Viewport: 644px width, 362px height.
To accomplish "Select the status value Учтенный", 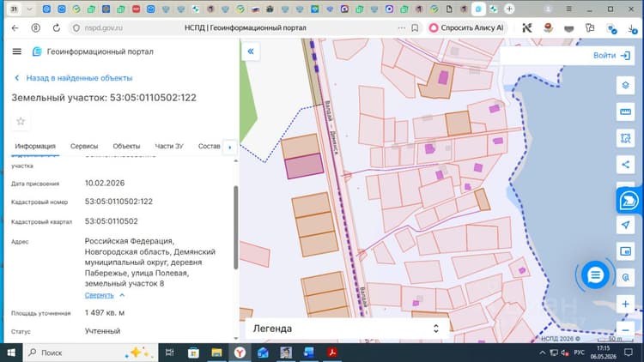I will tap(103, 331).
